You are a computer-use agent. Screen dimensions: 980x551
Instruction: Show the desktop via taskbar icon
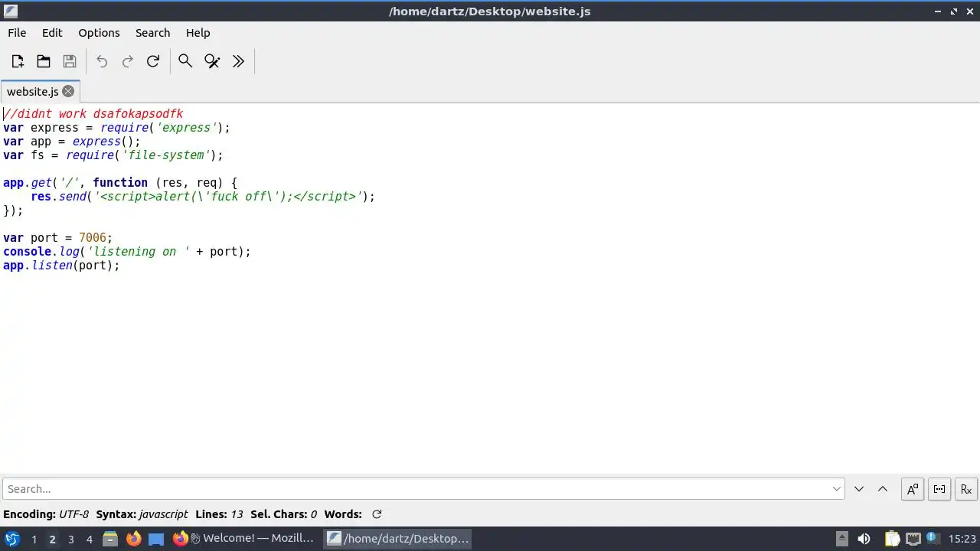pos(156,539)
